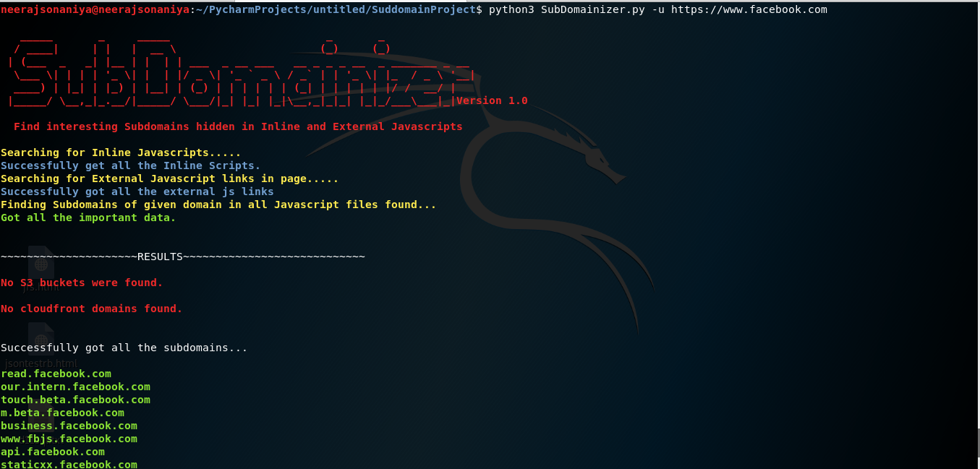Click the prompt 'neerajsonaniya@neerajsonaniya'
The image size is (980, 469).
point(95,9)
